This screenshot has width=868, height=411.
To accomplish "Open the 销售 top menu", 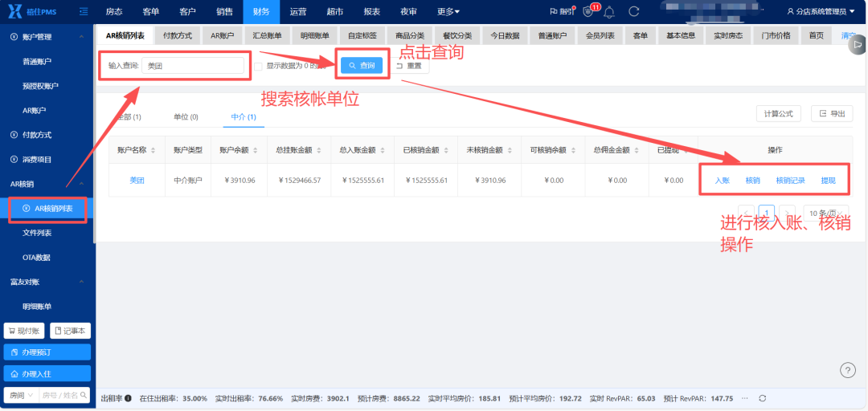I will coord(224,11).
